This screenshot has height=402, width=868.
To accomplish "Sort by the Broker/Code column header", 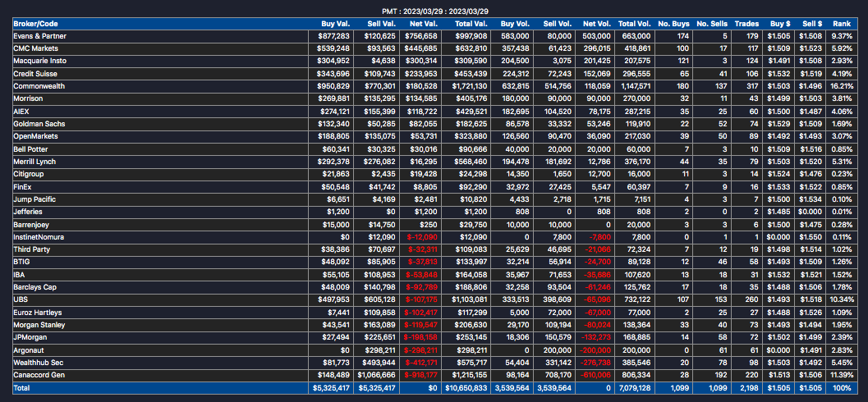I will pos(35,24).
